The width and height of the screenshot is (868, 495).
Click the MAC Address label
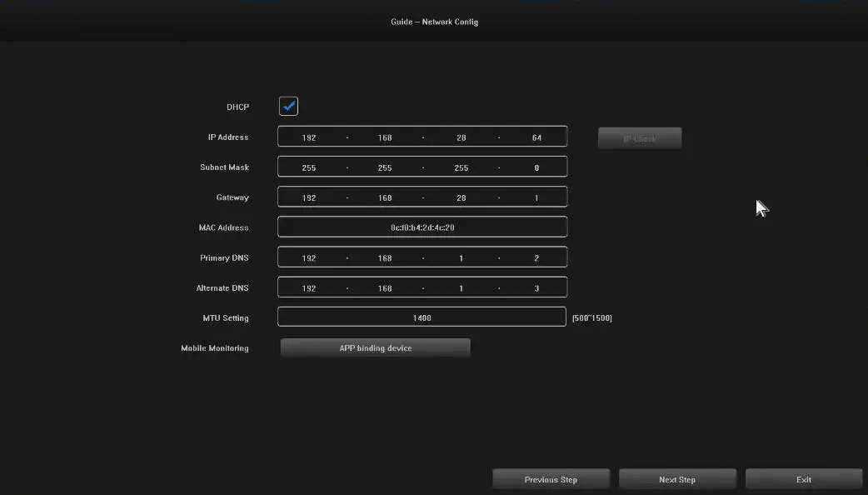(223, 227)
